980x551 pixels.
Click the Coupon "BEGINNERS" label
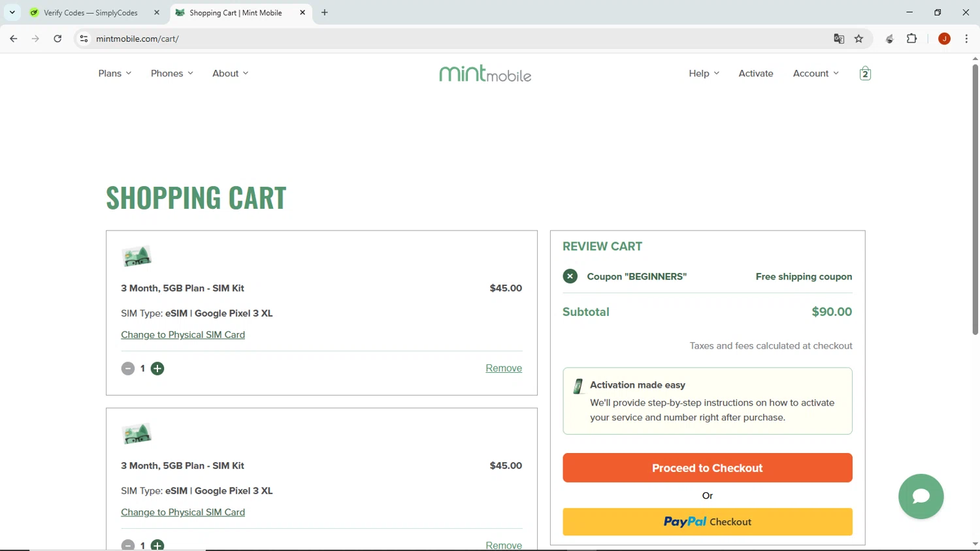637,277
